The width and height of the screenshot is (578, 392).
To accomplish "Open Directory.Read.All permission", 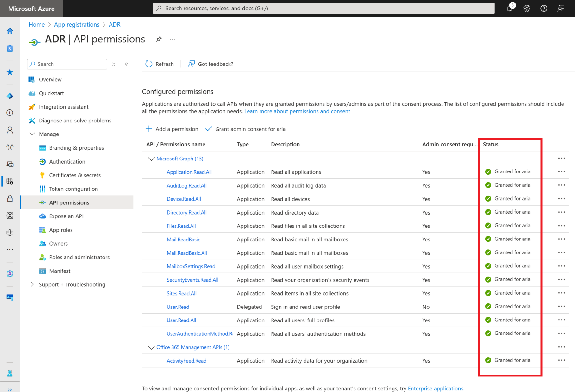I will point(187,213).
